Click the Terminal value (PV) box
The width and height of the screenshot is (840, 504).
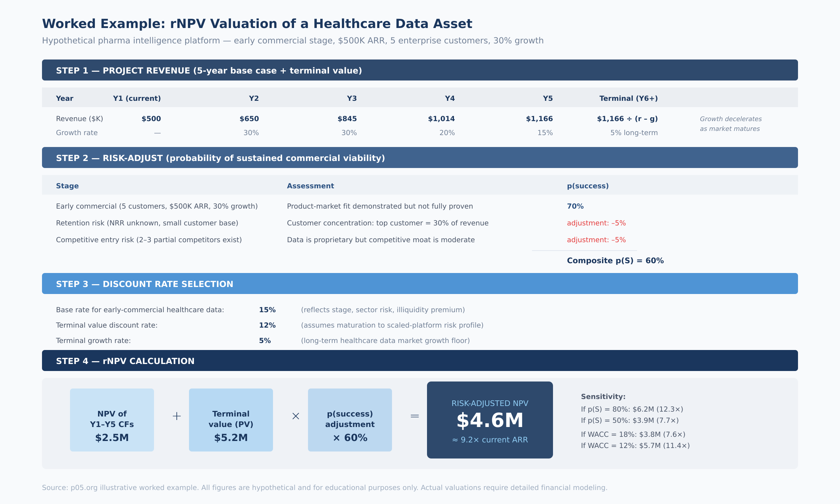(x=231, y=420)
